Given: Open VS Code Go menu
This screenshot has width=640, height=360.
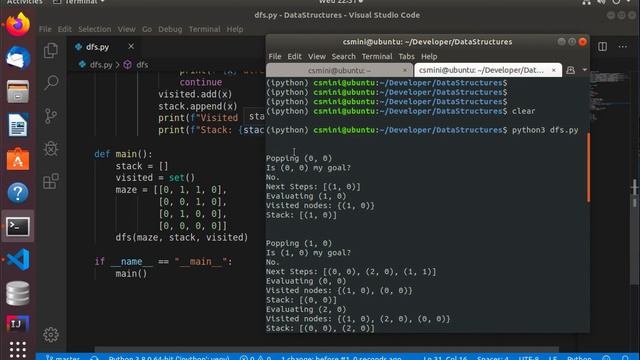Looking at the screenshot, I should point(147,29).
